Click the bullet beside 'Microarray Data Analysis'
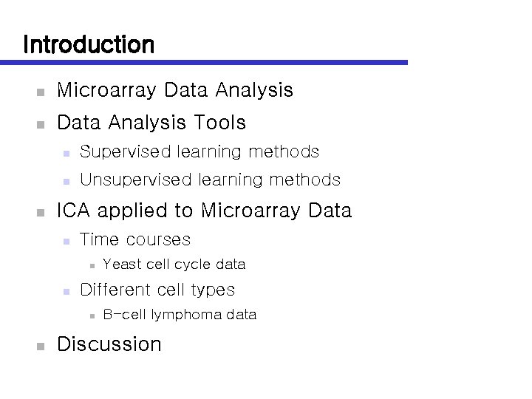This screenshot has width=532, height=399. (x=41, y=93)
